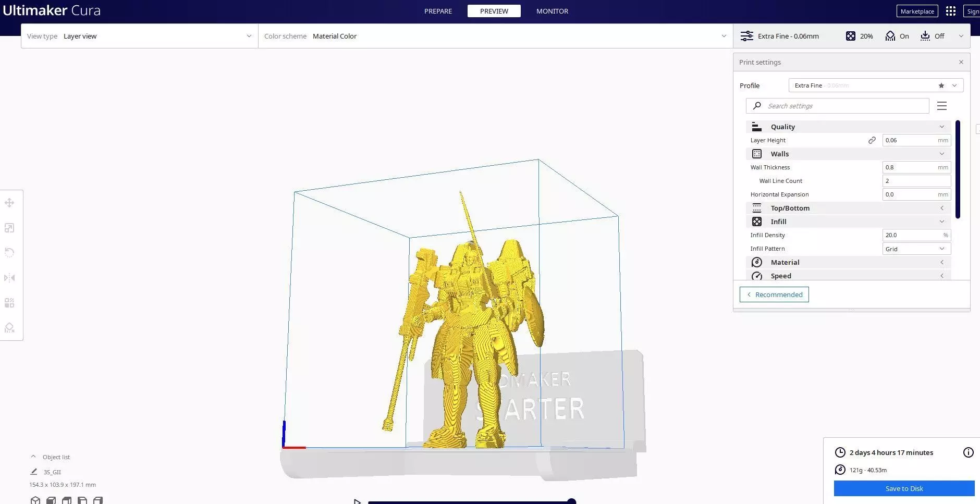Image resolution: width=980 pixels, height=504 pixels.
Task: Edit the Horizontal Expansion field
Action: coord(916,194)
